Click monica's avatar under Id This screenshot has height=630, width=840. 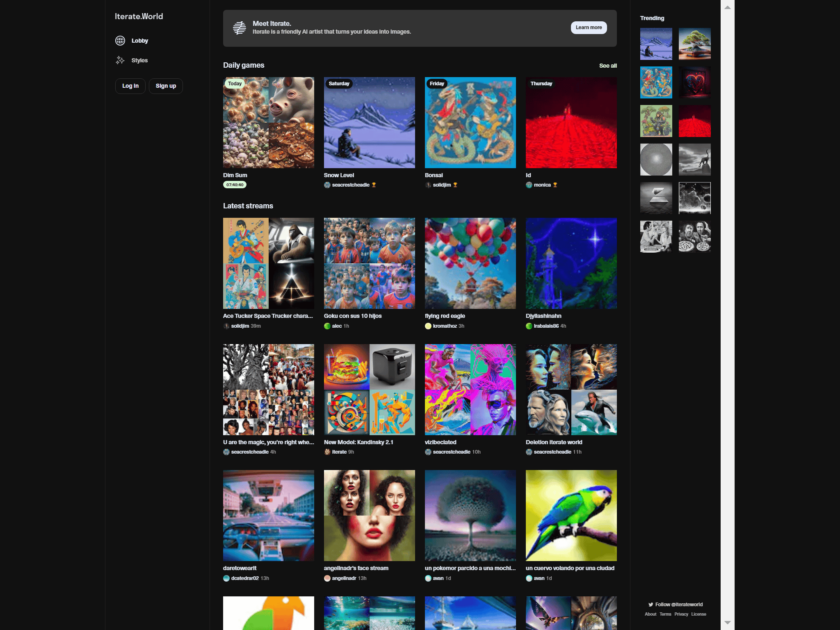tap(529, 185)
